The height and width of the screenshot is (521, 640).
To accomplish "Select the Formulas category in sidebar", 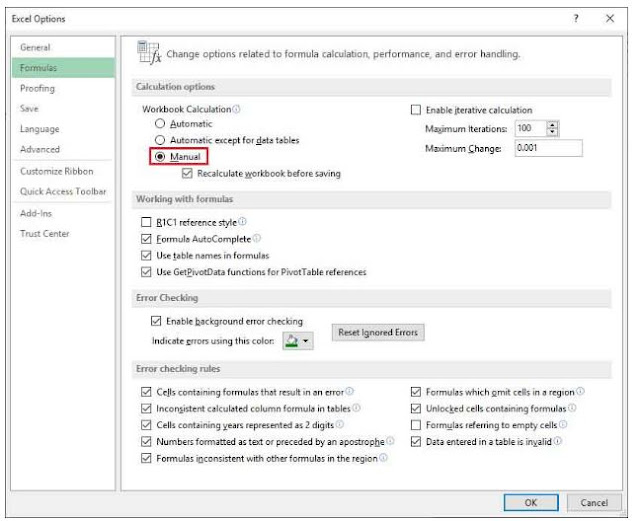I will click(63, 68).
